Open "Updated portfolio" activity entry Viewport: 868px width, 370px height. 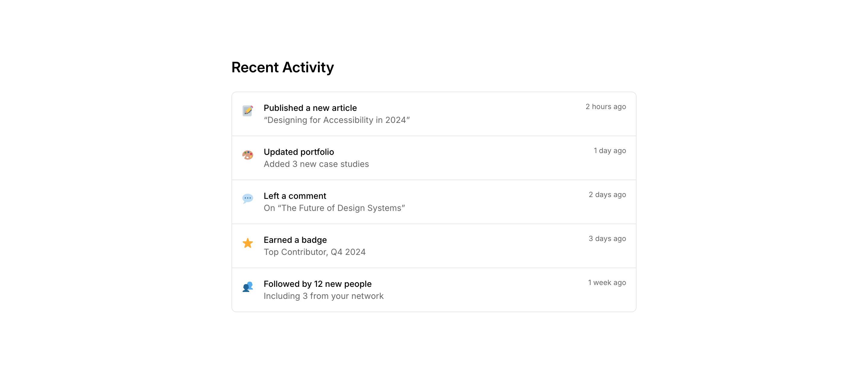coord(299,152)
